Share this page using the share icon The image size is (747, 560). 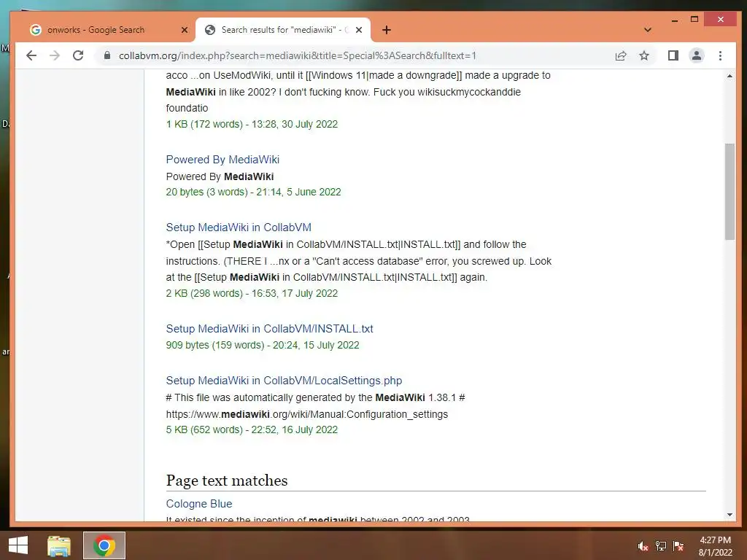point(621,55)
